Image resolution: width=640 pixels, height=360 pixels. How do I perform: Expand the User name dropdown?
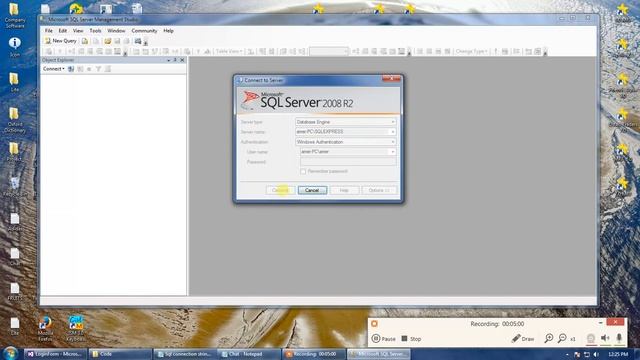click(393, 152)
